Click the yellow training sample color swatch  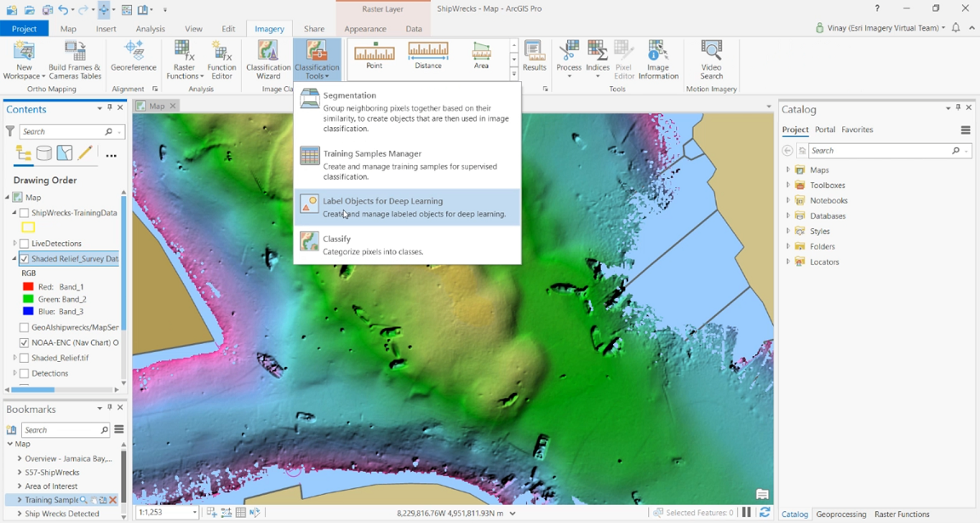(28, 227)
